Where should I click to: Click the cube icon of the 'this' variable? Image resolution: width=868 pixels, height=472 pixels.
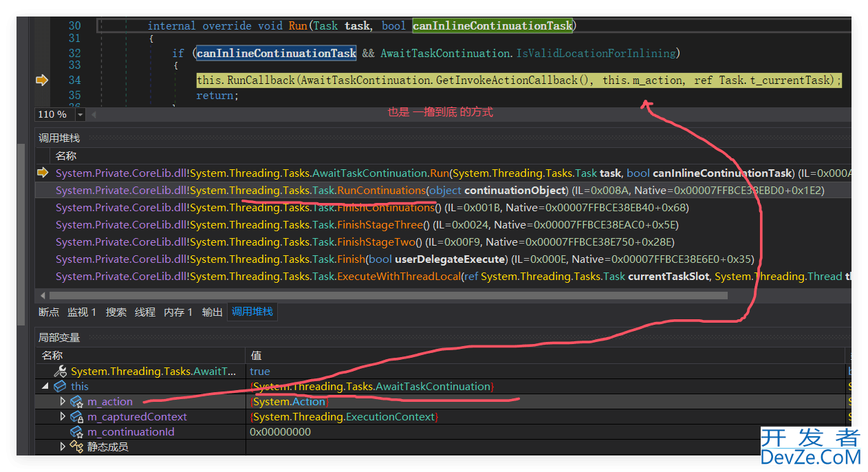click(61, 387)
